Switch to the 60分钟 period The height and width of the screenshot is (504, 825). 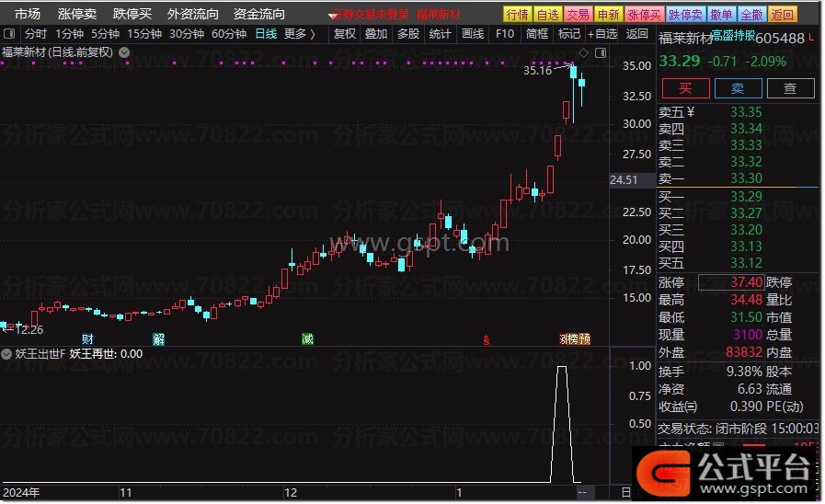click(x=229, y=34)
